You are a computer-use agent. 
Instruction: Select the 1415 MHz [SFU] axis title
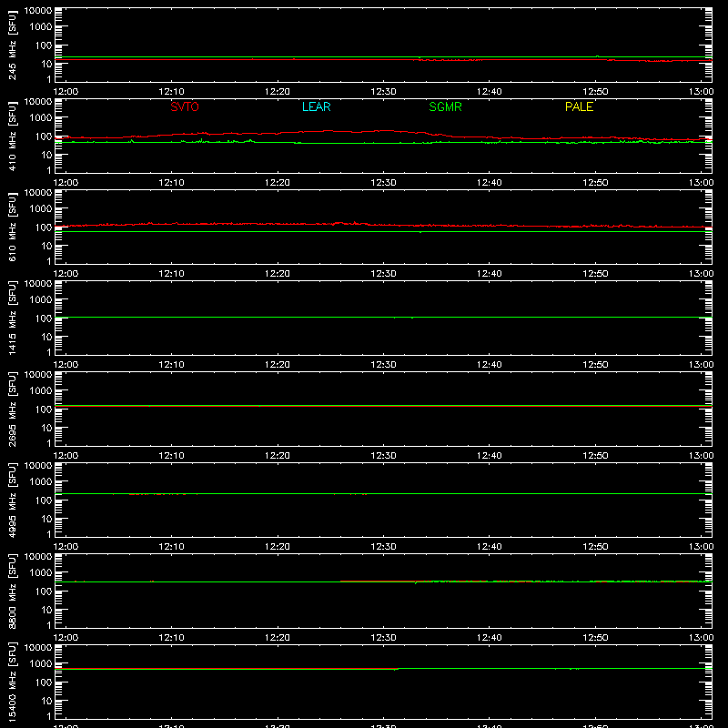(x=12, y=318)
